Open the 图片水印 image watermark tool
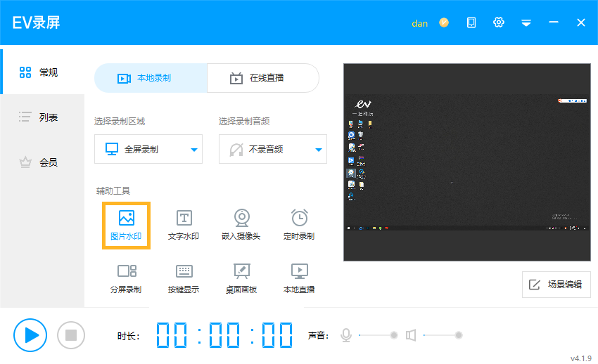This screenshot has height=364, width=598. click(x=126, y=226)
